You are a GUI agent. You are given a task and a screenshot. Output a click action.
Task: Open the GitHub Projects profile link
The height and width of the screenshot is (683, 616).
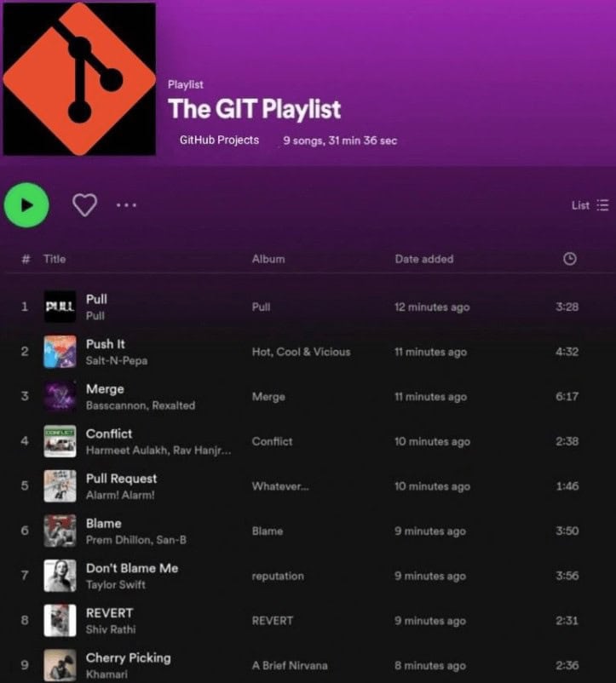[x=219, y=141]
